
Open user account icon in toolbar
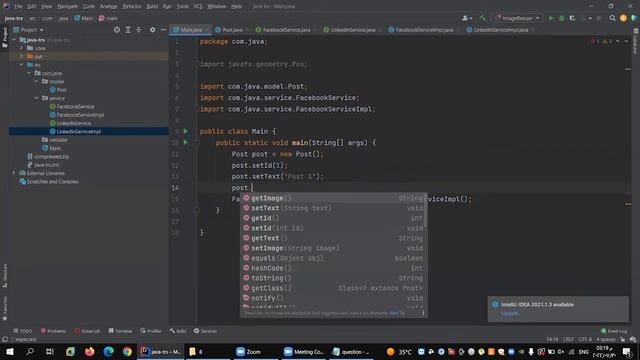click(466, 18)
